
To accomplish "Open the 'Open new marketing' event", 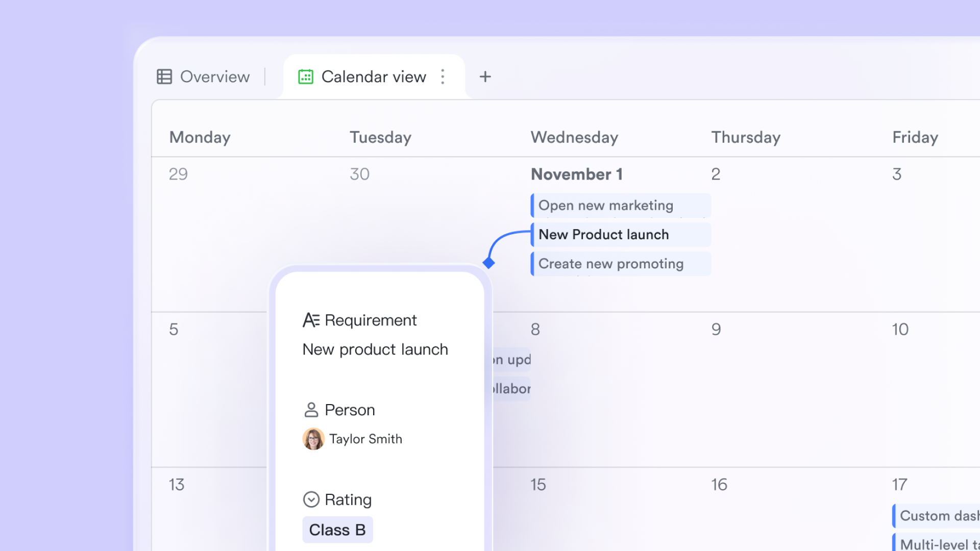I will pos(621,206).
